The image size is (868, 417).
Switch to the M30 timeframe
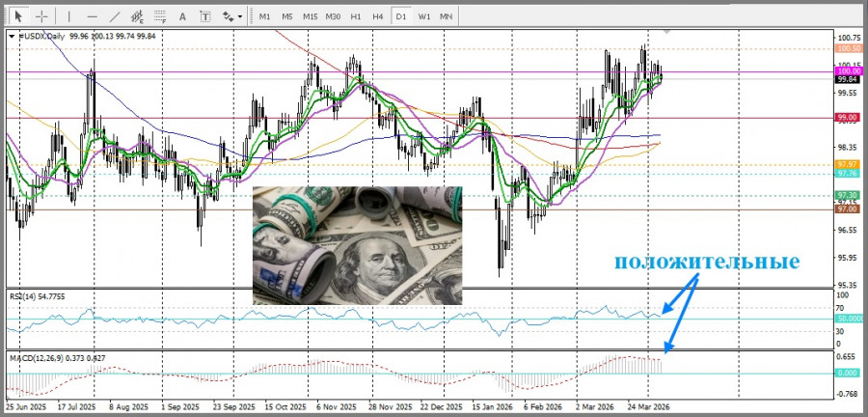(333, 16)
